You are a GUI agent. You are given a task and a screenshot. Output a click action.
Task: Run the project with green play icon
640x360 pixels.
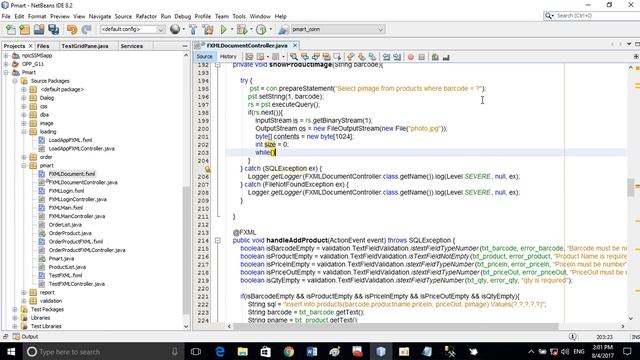[x=223, y=29]
